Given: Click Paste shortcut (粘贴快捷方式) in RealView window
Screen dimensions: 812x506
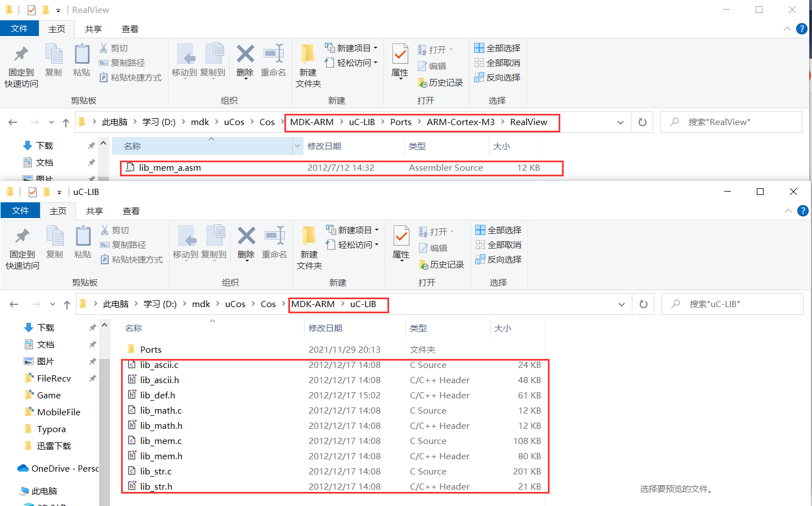Looking at the screenshot, I should (x=131, y=77).
